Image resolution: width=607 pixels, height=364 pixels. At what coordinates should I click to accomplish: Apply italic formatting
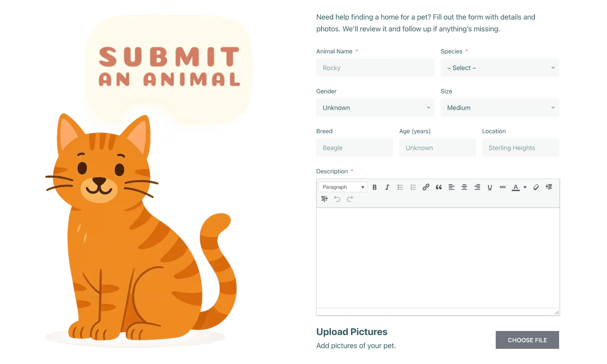[387, 187]
